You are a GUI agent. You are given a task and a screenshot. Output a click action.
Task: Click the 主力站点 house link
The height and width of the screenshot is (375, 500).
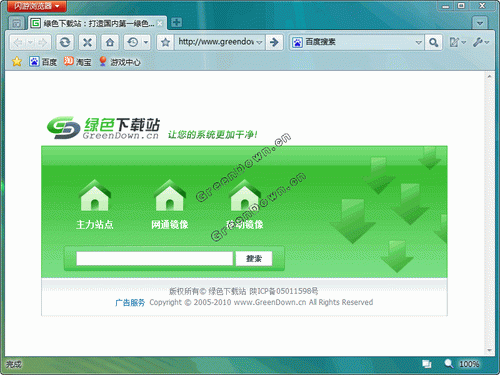(95, 205)
